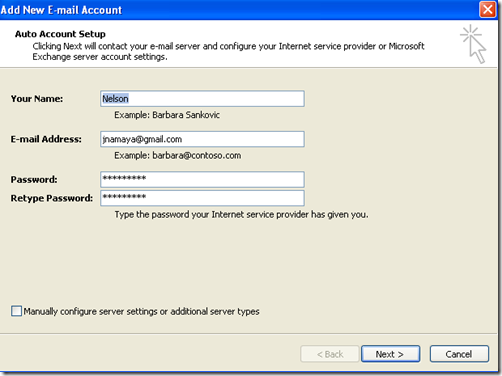The image size is (502, 376).
Task: Click the 'E-mail Address:' label
Action: click(46, 139)
